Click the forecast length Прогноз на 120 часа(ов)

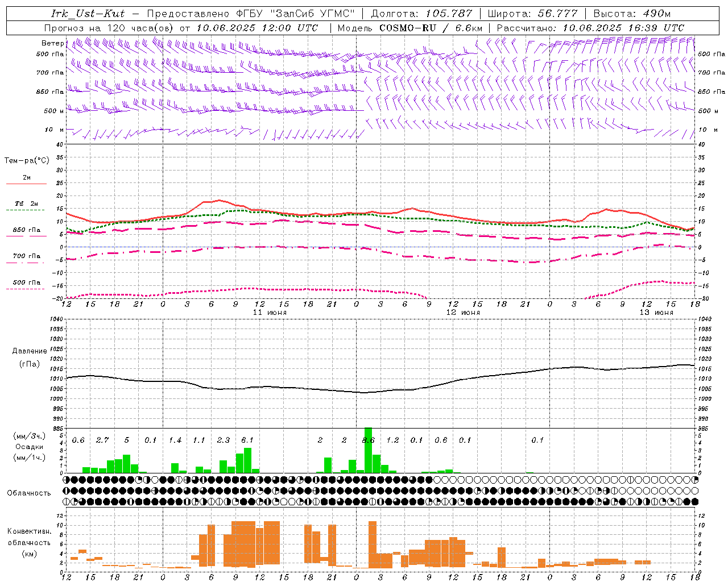click(x=110, y=28)
